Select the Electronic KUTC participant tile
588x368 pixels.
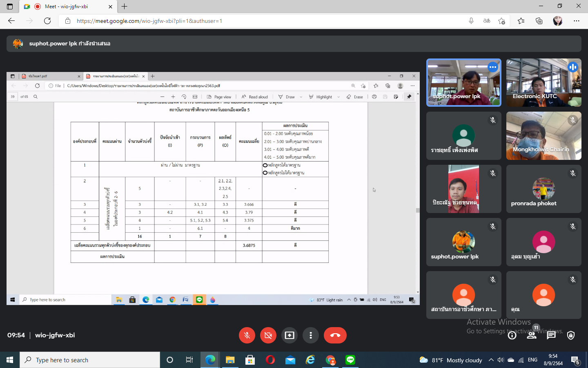543,83
